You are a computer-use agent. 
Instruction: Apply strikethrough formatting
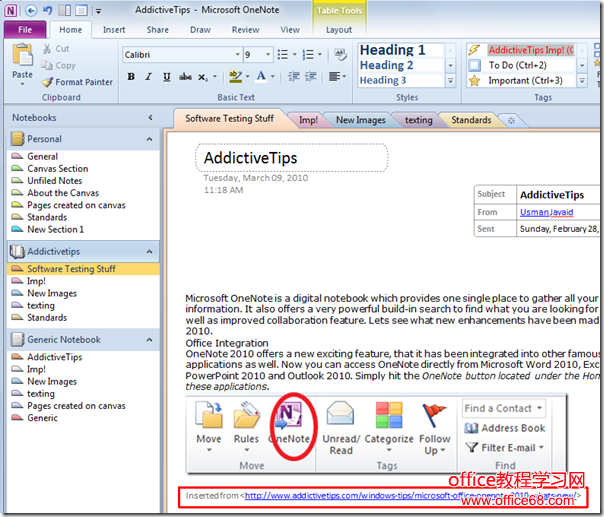pyautogui.click(x=185, y=77)
